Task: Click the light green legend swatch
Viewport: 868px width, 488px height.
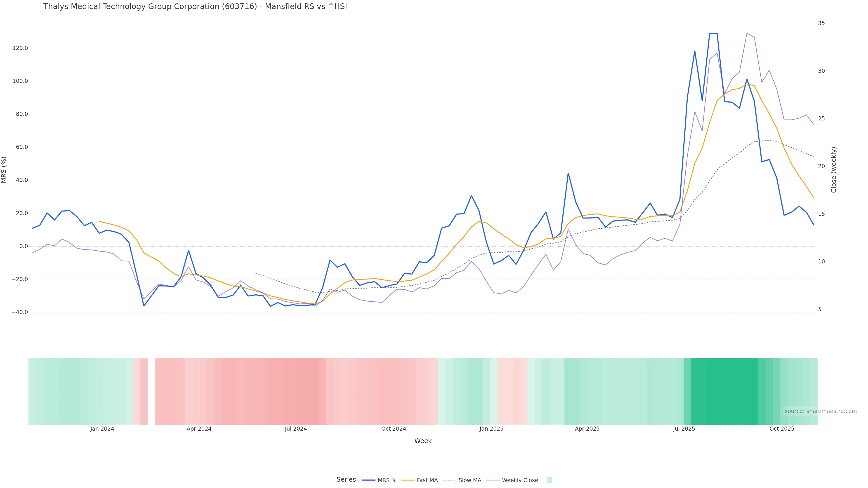Action: pos(549,480)
